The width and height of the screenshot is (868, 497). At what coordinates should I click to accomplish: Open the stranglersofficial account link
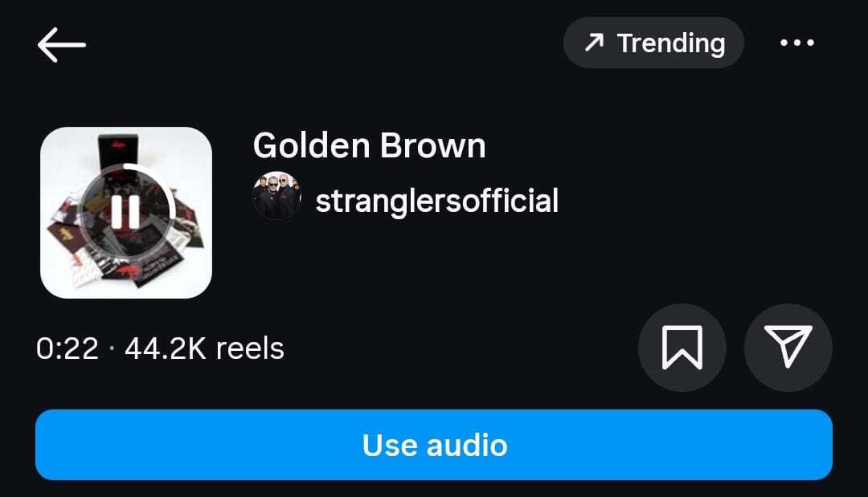point(436,201)
